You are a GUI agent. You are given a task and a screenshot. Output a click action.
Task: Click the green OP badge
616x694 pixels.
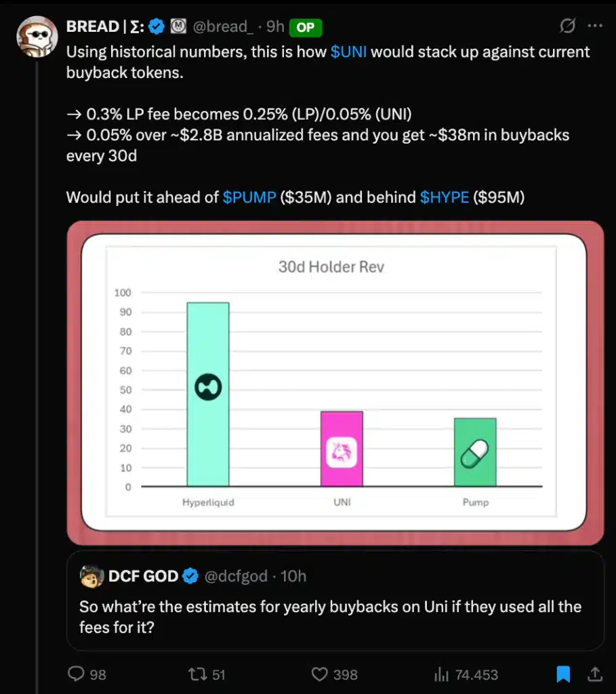pyautogui.click(x=305, y=28)
